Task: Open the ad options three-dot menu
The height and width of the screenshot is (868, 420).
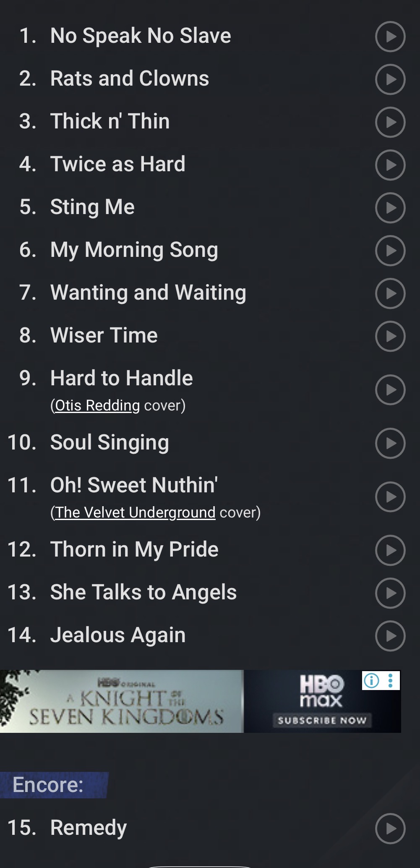Action: [x=391, y=680]
